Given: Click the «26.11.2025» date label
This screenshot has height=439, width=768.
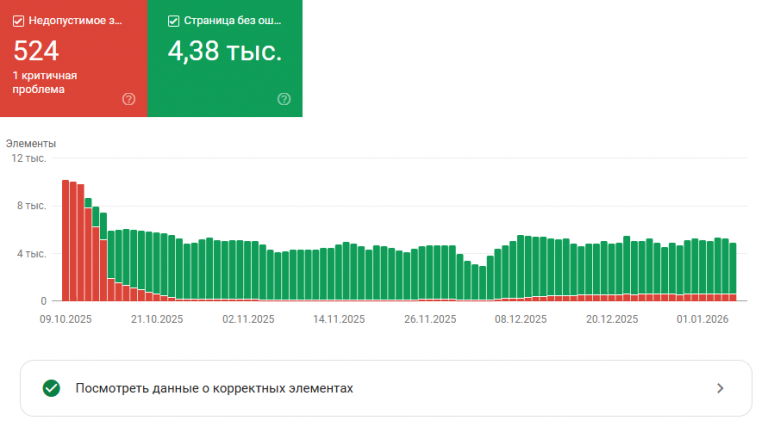Looking at the screenshot, I should [430, 319].
